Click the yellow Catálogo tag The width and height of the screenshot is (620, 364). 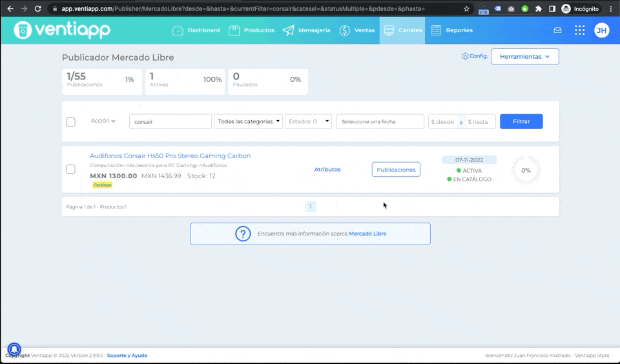[x=103, y=185]
